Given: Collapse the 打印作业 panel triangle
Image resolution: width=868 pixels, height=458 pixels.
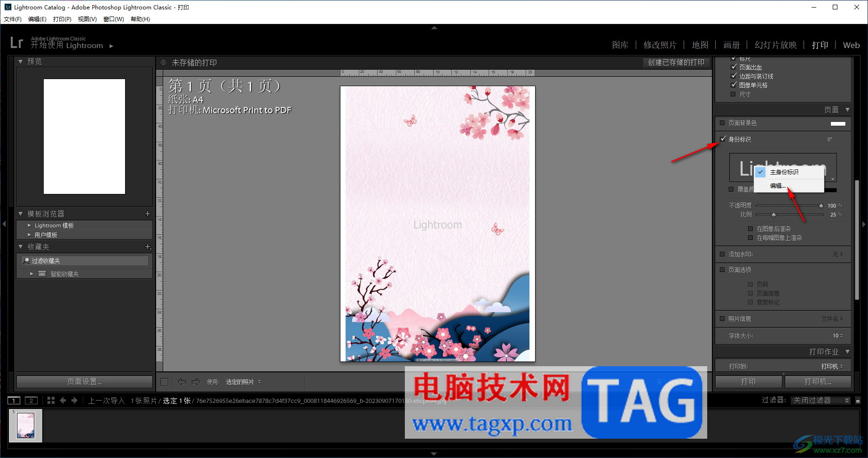Looking at the screenshot, I should click(847, 352).
